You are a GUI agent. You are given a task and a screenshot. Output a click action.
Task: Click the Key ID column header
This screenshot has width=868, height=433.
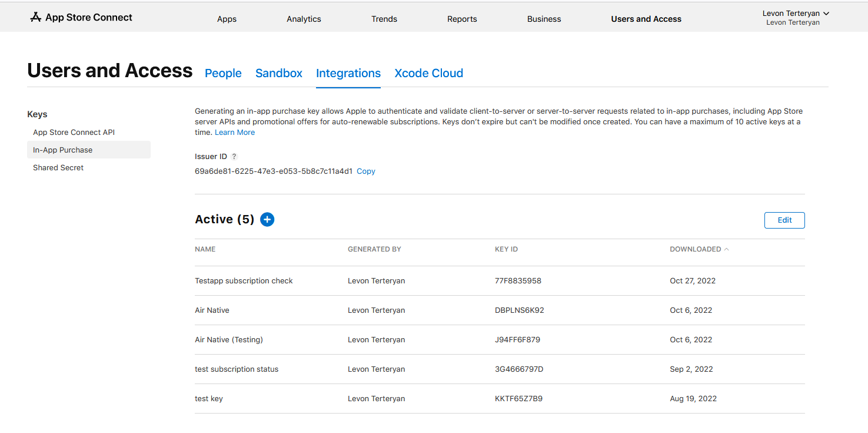[x=506, y=249]
